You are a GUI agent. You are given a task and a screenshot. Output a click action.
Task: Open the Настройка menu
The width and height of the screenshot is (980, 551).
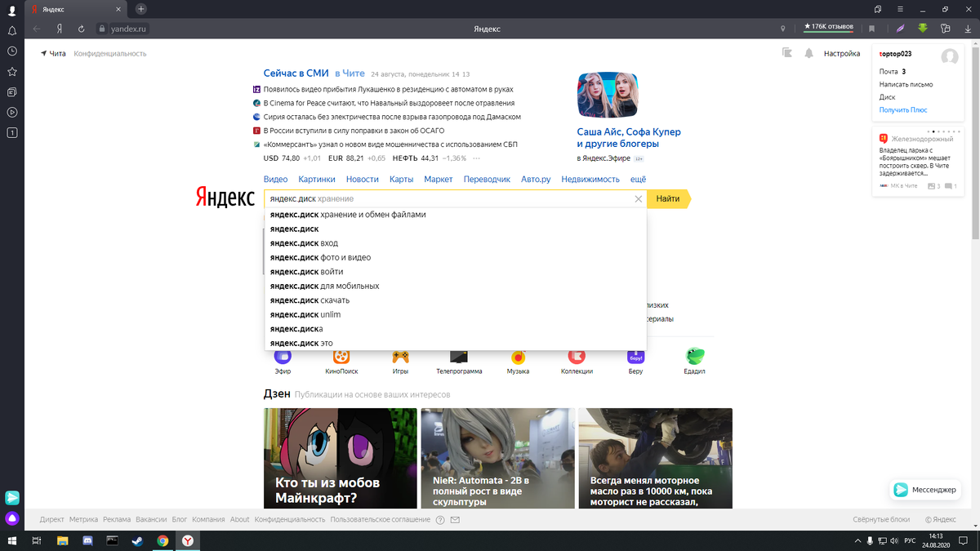click(841, 53)
